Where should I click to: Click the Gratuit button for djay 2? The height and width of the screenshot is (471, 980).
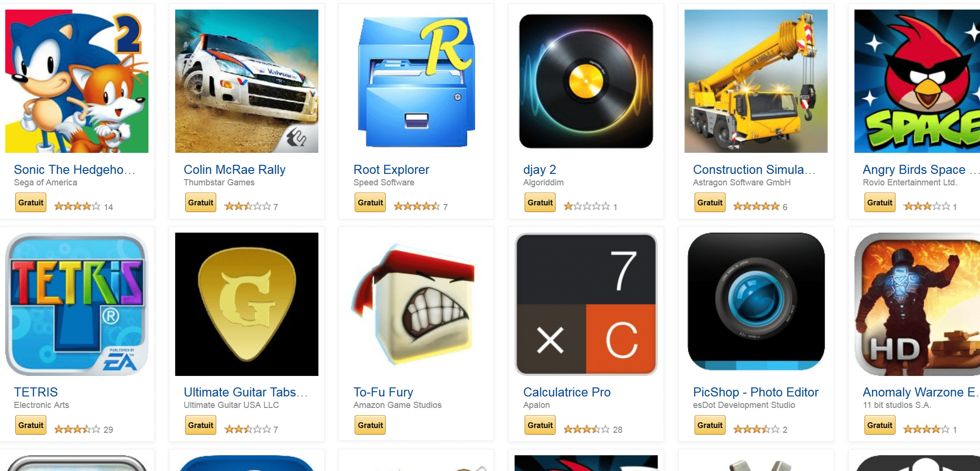(540, 203)
